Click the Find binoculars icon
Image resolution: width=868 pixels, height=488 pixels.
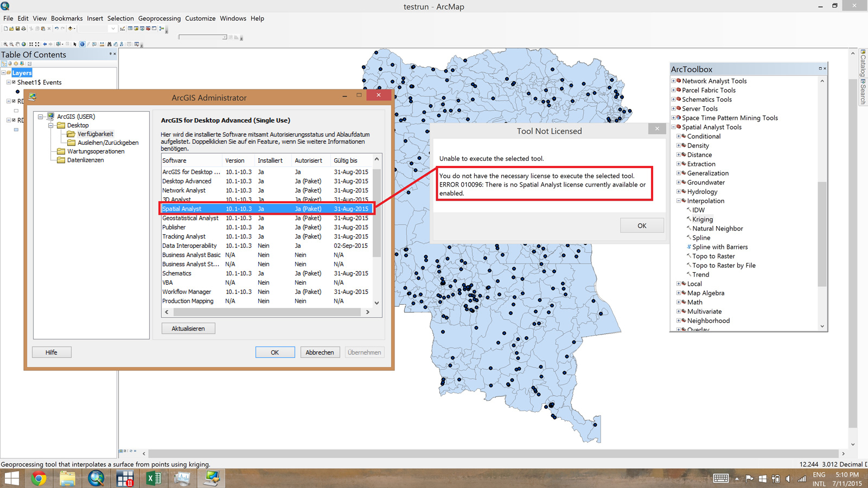coord(110,44)
